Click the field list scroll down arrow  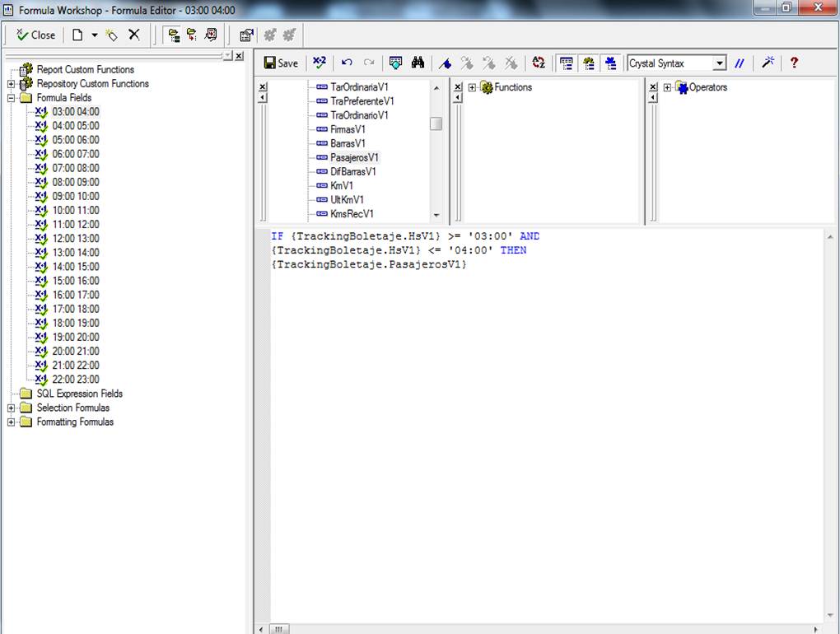436,215
